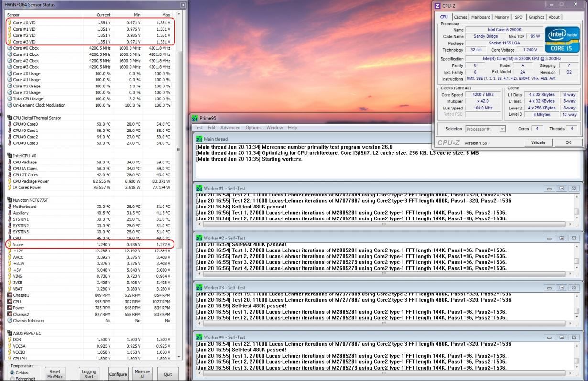Click the HWiNFO sensor list scroll-up arrow
Viewport: 588px width, 381px height.
[x=179, y=15]
